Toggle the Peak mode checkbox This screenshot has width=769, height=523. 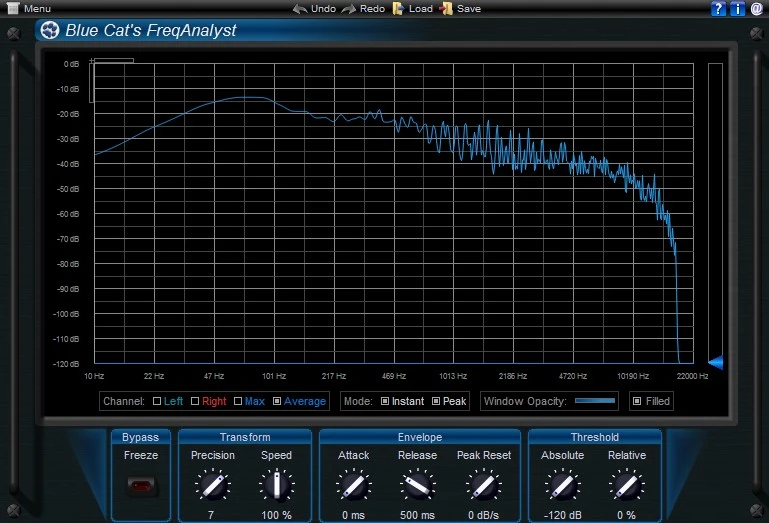click(x=436, y=401)
